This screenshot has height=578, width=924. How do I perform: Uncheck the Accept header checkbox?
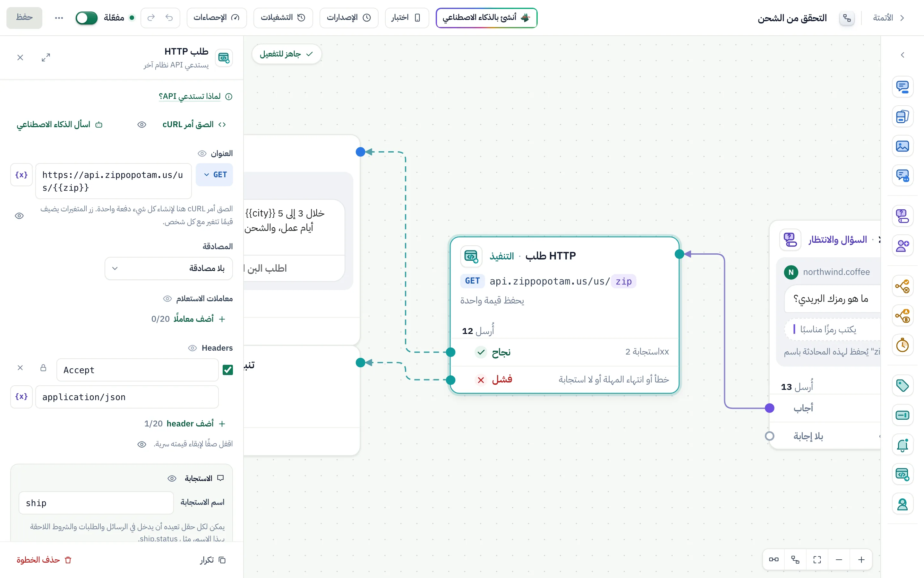coord(227,370)
